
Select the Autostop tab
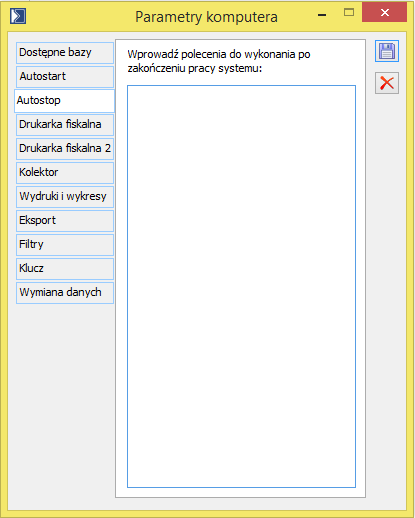pos(65,100)
